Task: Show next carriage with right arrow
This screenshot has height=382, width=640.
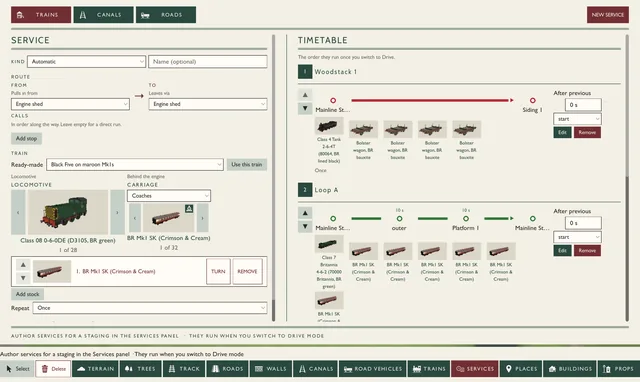Action: 202,218
